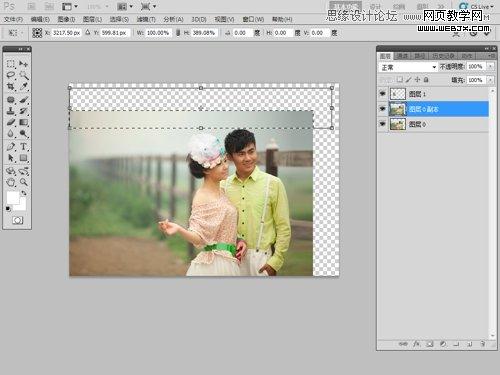Select the Rectangular Marquee tool

11,64
